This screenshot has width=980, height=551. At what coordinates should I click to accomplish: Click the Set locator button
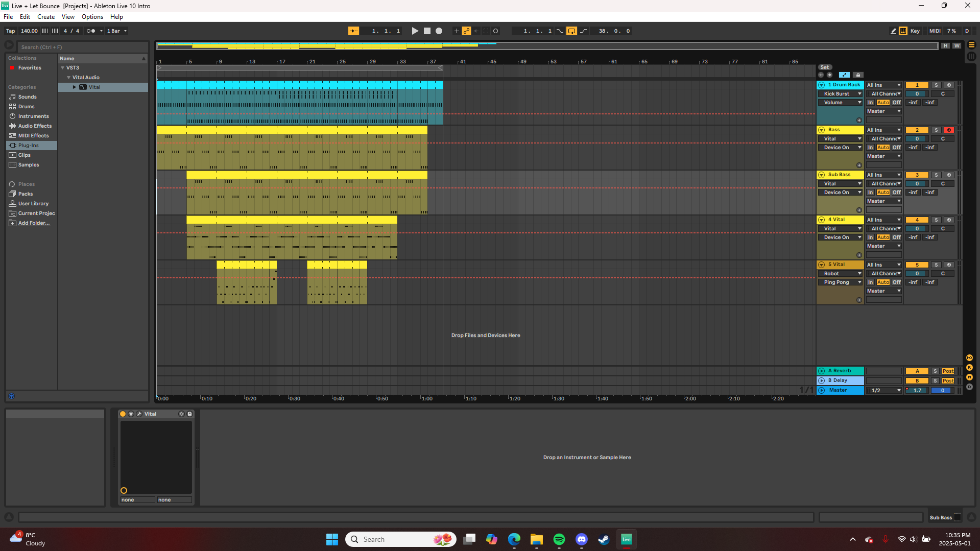(x=825, y=67)
